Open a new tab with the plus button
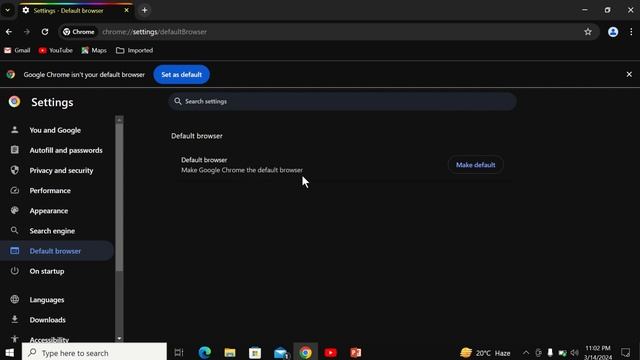 point(144,10)
